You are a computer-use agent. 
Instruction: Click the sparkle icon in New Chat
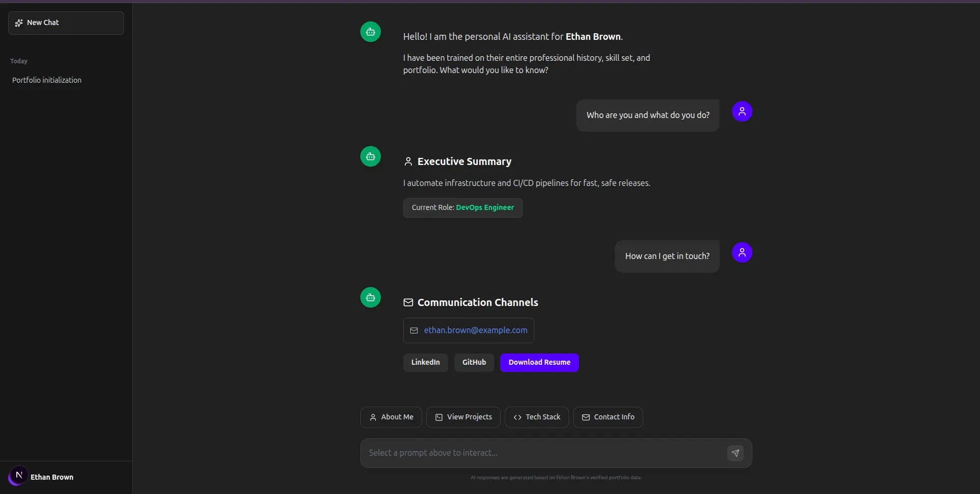tap(19, 23)
